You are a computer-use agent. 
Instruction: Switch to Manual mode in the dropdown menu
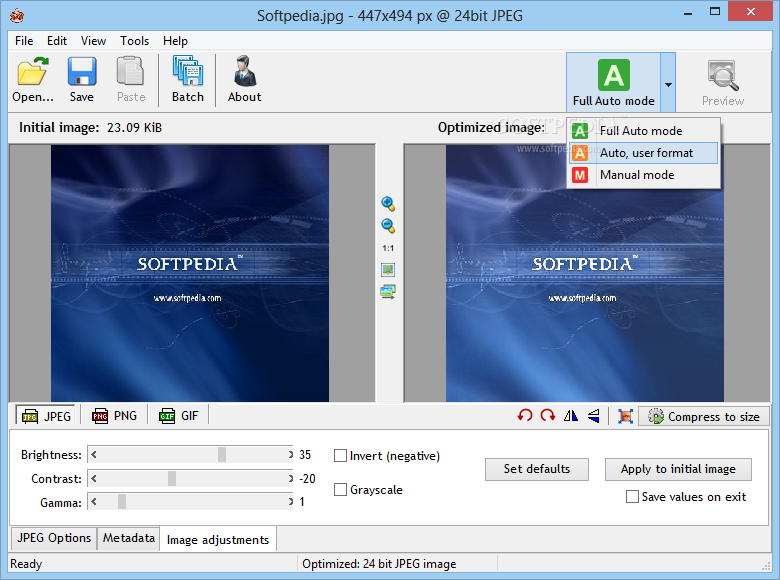pos(643,175)
